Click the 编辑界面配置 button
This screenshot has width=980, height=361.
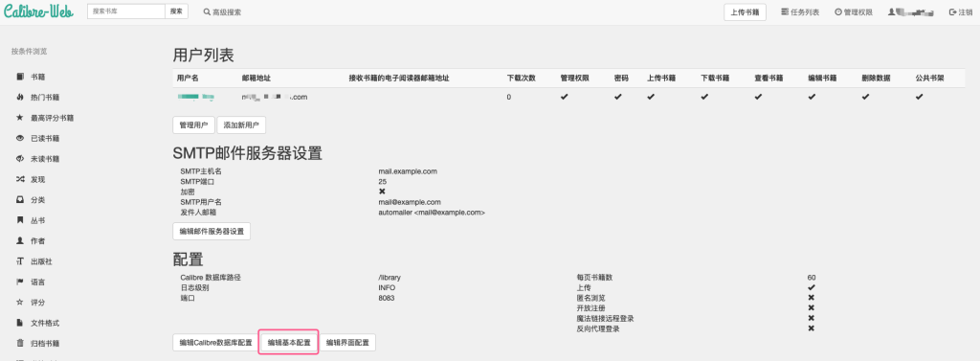[x=347, y=342]
